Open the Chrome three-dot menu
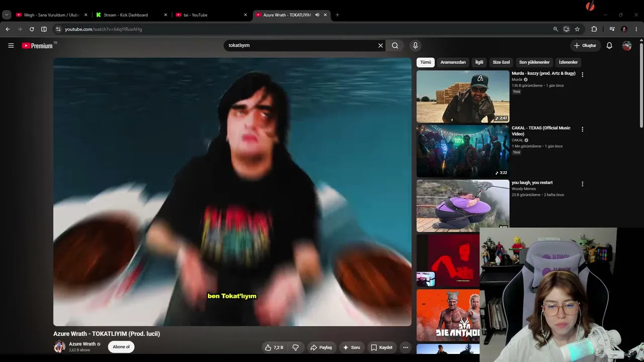Viewport: 644px width, 362px height. pos(636,29)
